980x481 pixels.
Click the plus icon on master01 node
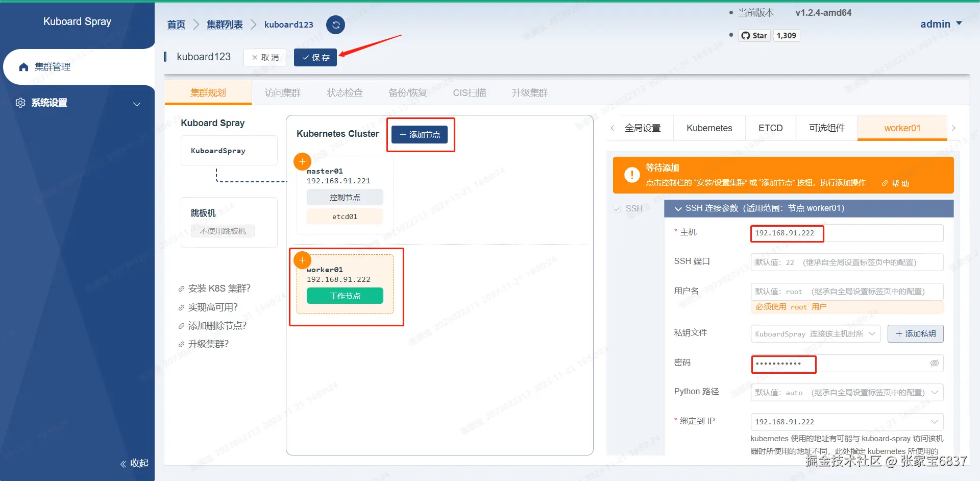302,161
